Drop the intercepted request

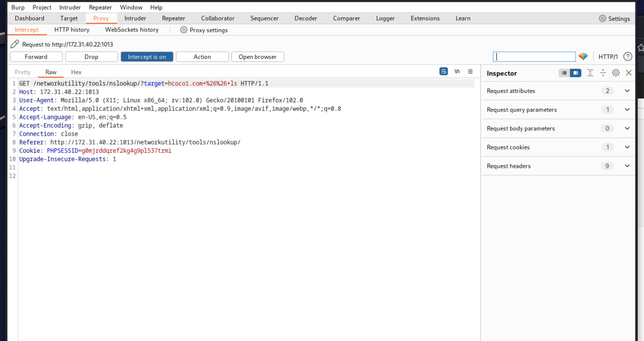click(91, 57)
